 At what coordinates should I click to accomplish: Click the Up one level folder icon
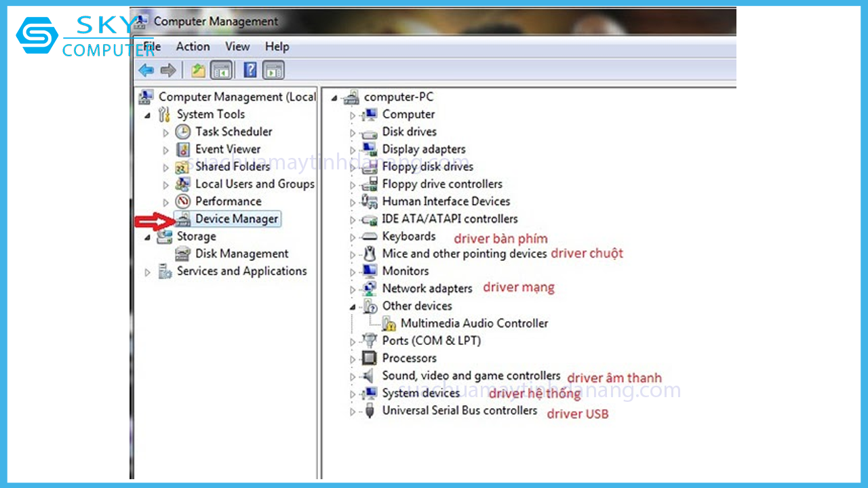(198, 70)
